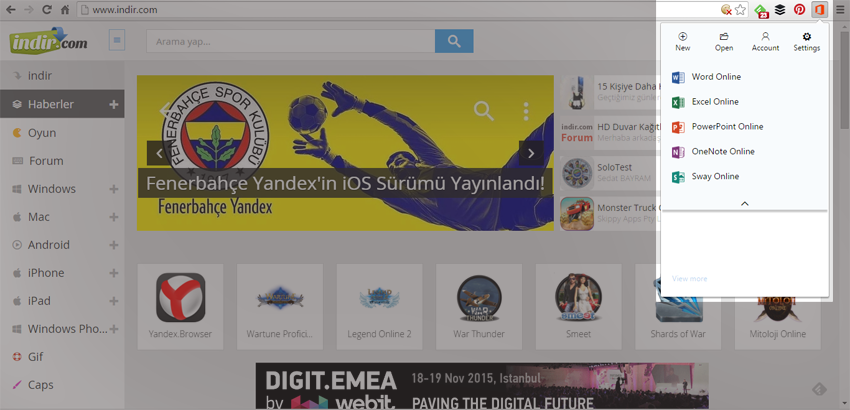The image size is (850, 410).
Task: Click the DIGIT.EMEA webit banner ad
Action: (482, 386)
